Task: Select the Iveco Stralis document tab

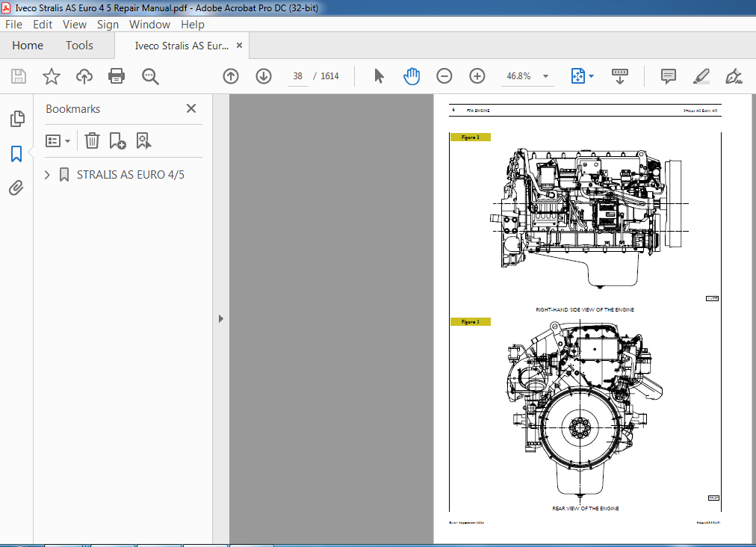Action: [x=182, y=46]
